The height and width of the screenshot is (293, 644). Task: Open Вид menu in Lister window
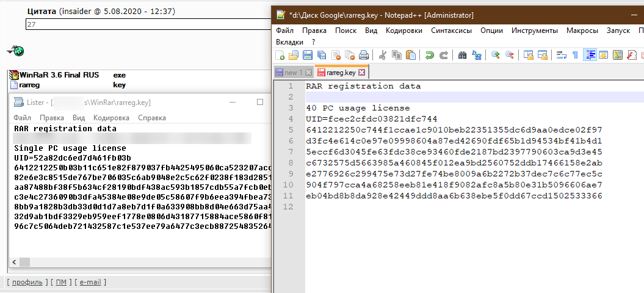coord(79,118)
